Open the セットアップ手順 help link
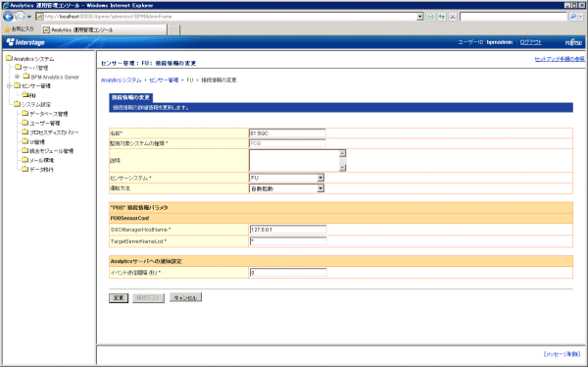This screenshot has height=367, width=588. pos(560,59)
